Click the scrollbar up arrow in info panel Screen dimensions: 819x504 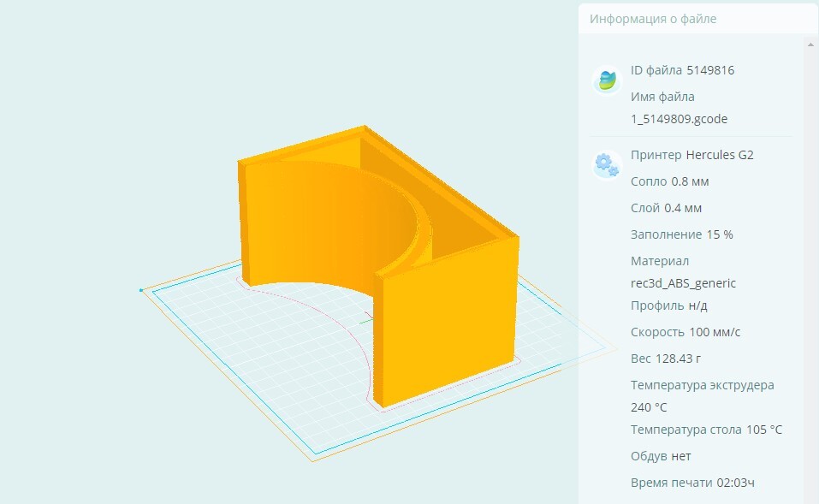[x=810, y=44]
